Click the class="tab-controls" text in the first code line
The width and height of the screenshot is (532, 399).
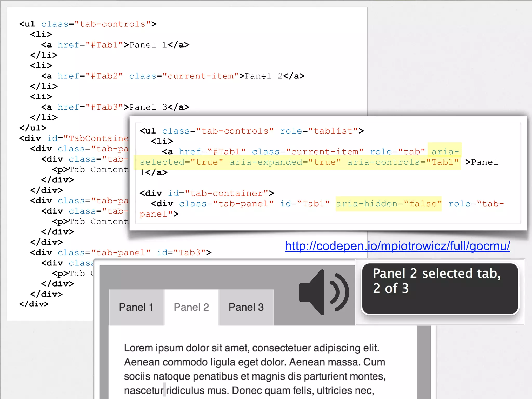coord(96,24)
